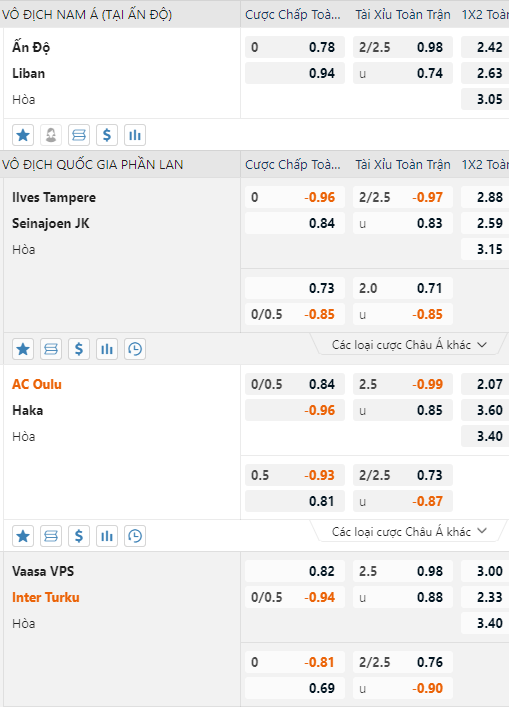Star the Ilves Tampere match as favorite
This screenshot has height=707, width=509.
(23, 349)
